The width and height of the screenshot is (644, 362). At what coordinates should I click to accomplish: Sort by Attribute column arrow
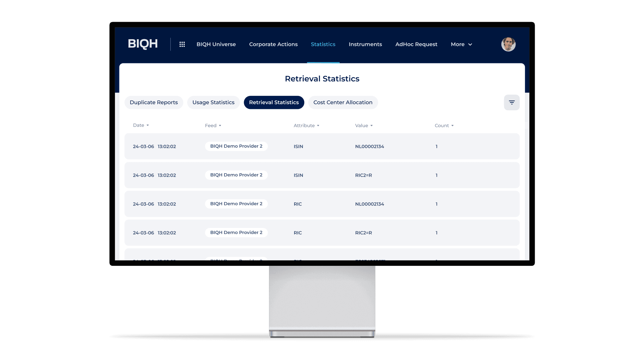(318, 126)
